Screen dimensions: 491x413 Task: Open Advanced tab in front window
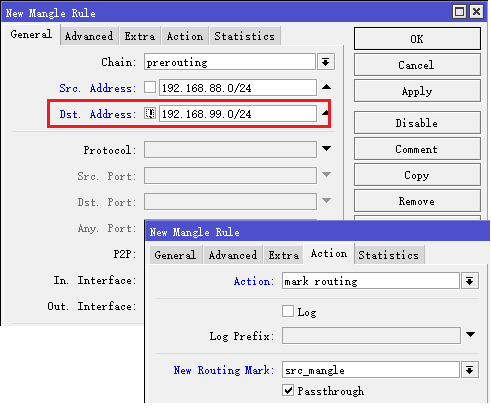pyautogui.click(x=233, y=255)
